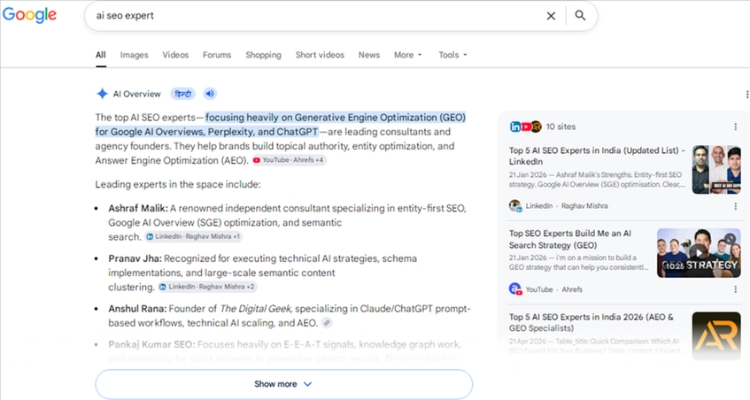Click the name 'Ashraf Malik:'
750x400 pixels.
138,208
